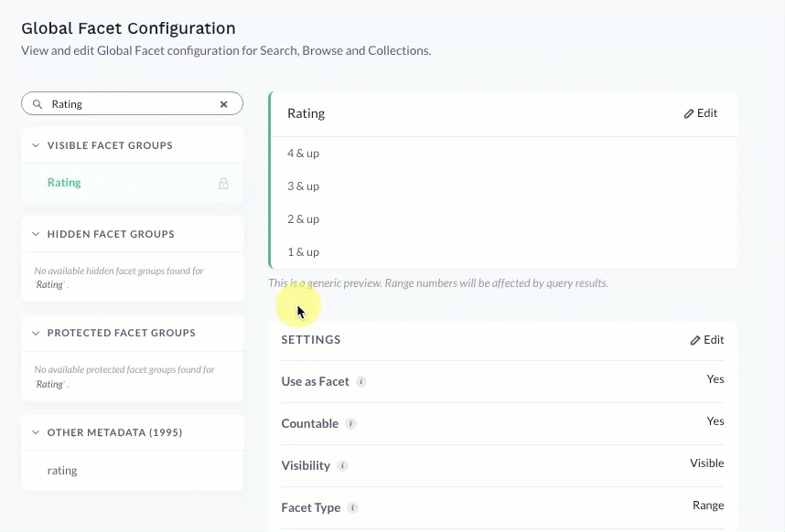Image resolution: width=785 pixels, height=532 pixels.
Task: Click the Use as Facet info icon
Action: (x=361, y=381)
